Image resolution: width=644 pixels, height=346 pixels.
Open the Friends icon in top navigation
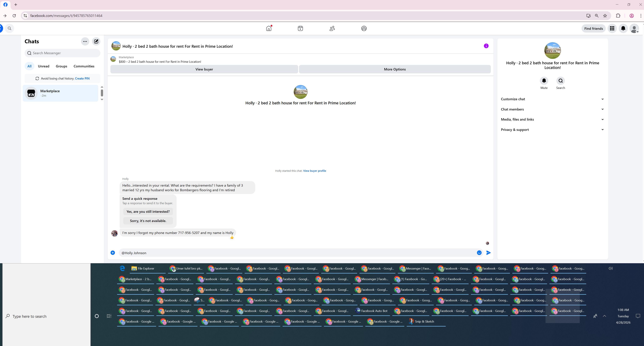pyautogui.click(x=332, y=29)
